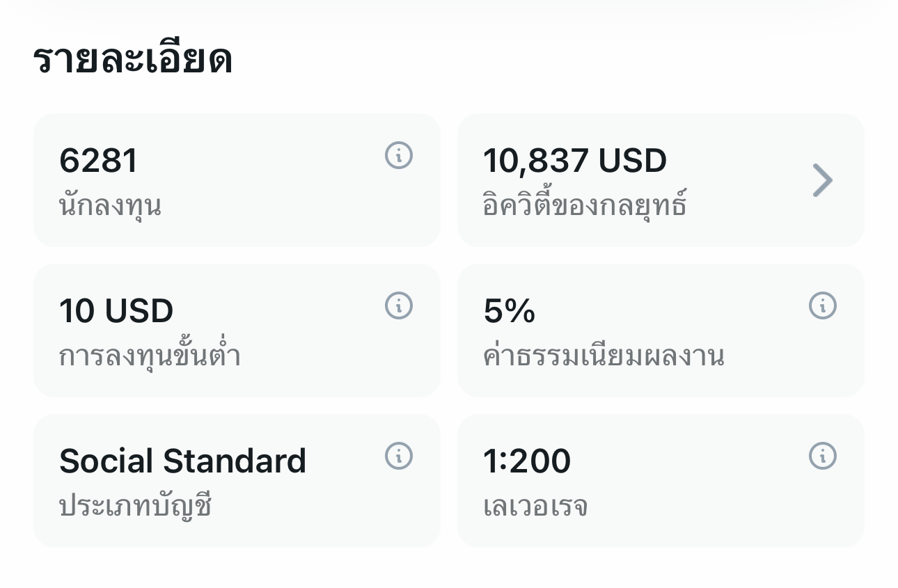
Task: Click the 1:200 leverage ratio value
Action: click(x=527, y=461)
